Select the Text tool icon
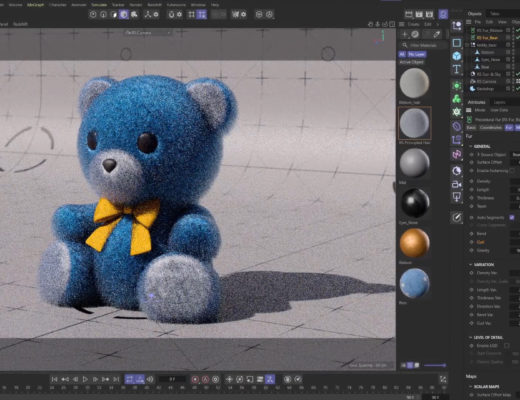 (457, 69)
